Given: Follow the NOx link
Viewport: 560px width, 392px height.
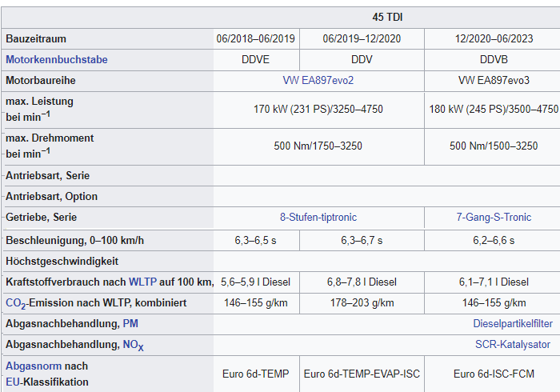Looking at the screenshot, I should coord(134,345).
